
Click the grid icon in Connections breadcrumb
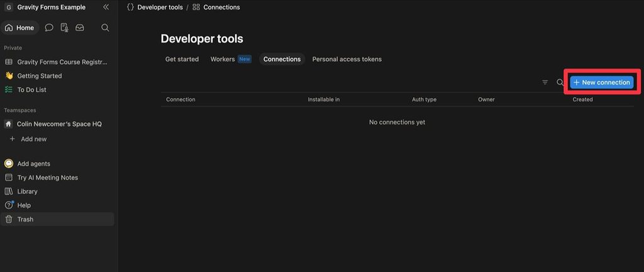tap(196, 8)
